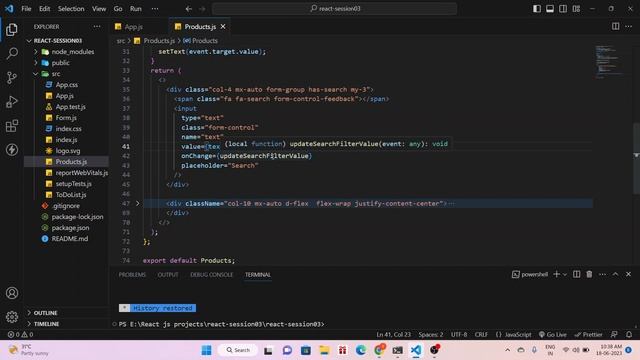The height and width of the screenshot is (360, 640).
Task: Open the View menu
Action: point(99,9)
